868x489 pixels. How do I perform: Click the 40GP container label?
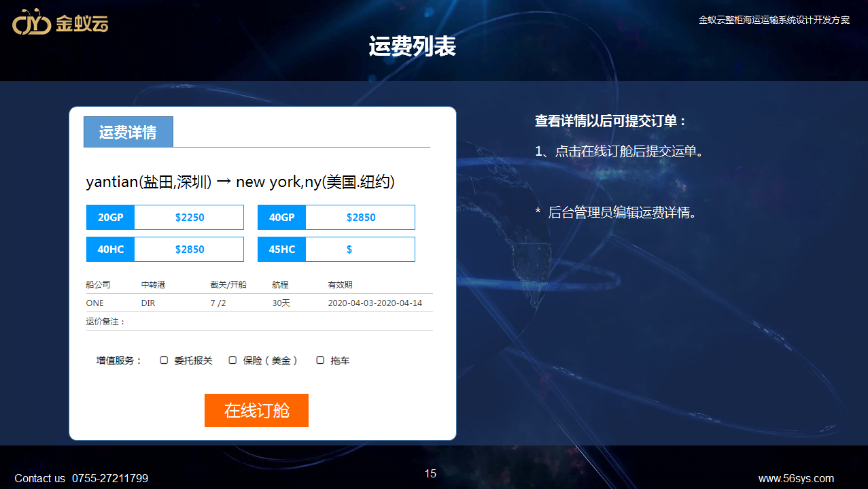point(282,218)
